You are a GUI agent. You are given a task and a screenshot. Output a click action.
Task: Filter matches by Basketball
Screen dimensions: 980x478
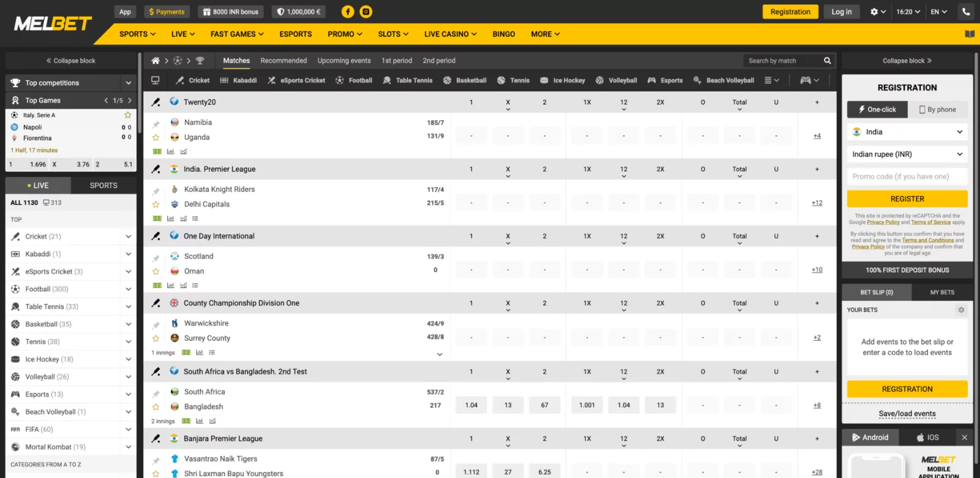coord(465,80)
